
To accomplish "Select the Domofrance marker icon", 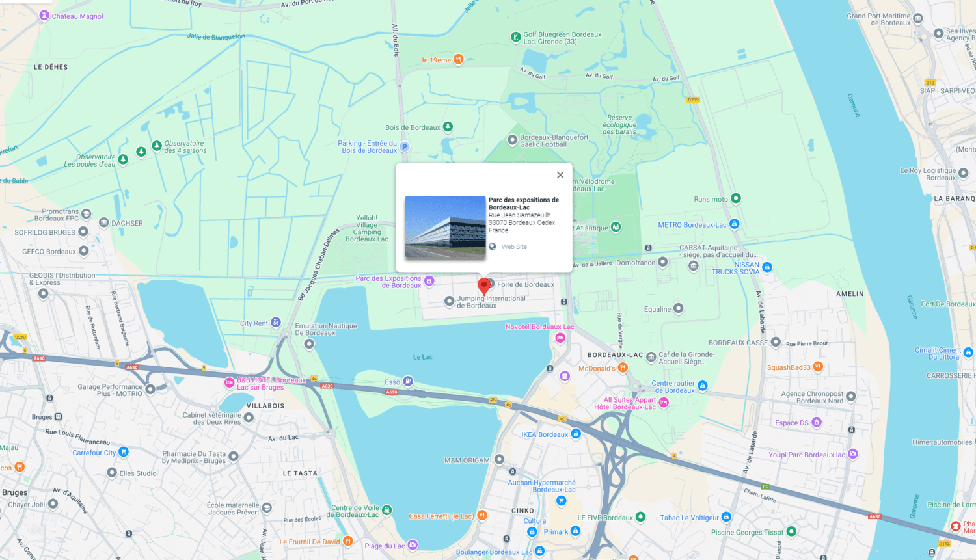I will (x=663, y=262).
